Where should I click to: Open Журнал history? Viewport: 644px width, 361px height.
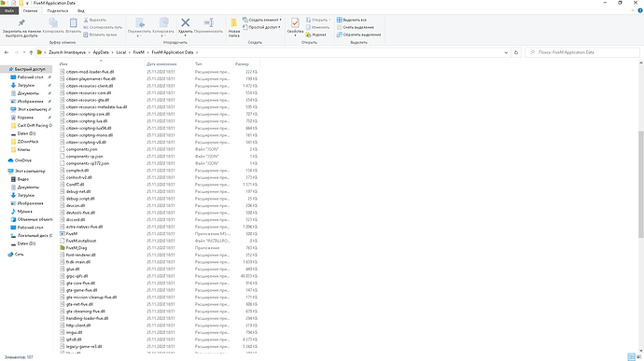coord(315,35)
